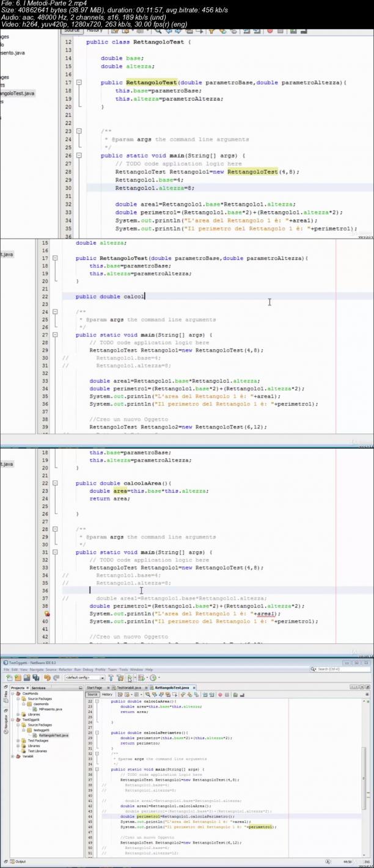Open the Tools menu in NetBeans
Viewport: 374px width, 868px height.
(x=123, y=670)
